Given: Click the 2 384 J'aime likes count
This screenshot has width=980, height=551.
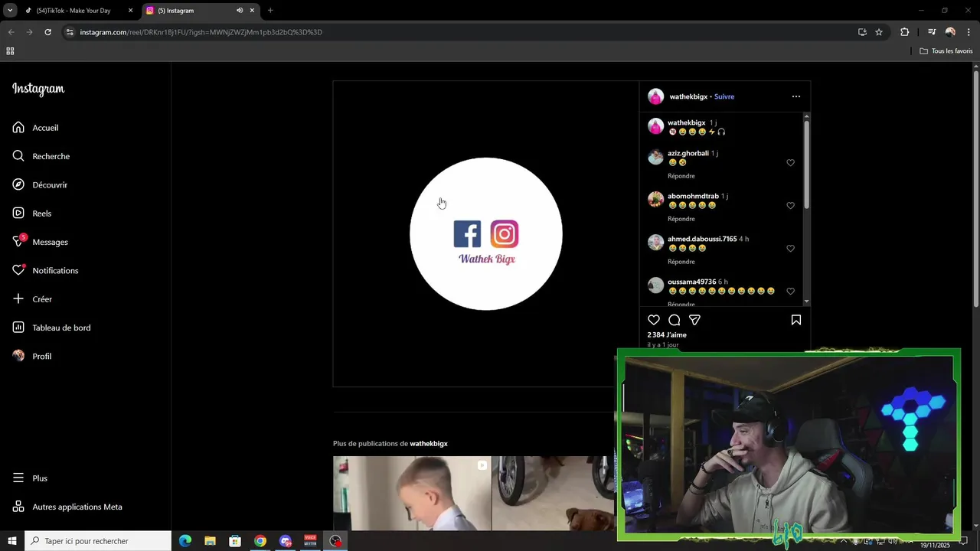Looking at the screenshot, I should (667, 335).
